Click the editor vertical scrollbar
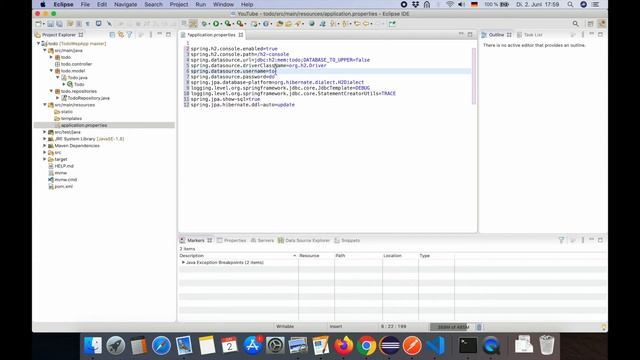This screenshot has width=640, height=360. click(x=473, y=76)
